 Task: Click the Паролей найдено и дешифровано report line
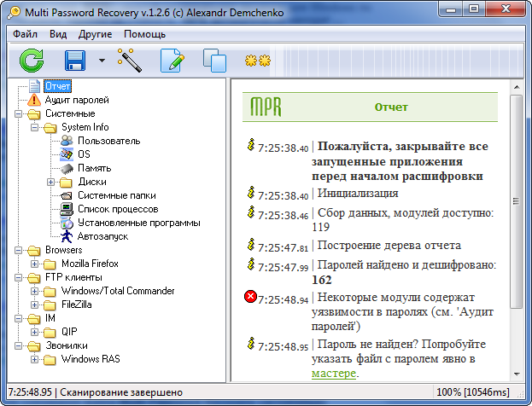(x=404, y=272)
